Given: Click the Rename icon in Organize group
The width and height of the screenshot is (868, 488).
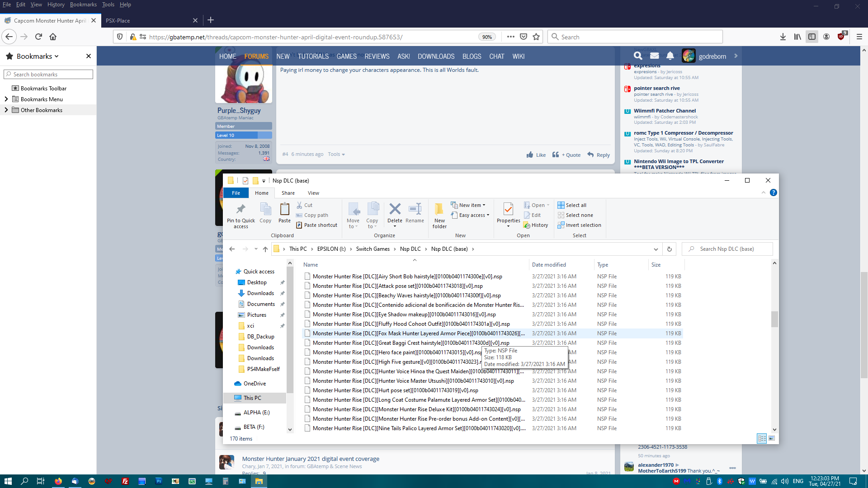Looking at the screenshot, I should [x=415, y=209].
